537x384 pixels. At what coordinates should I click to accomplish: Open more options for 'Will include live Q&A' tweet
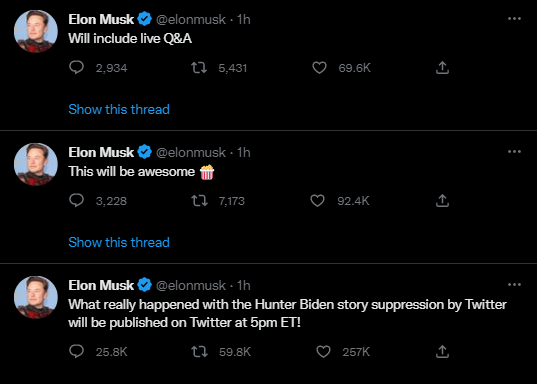(514, 18)
